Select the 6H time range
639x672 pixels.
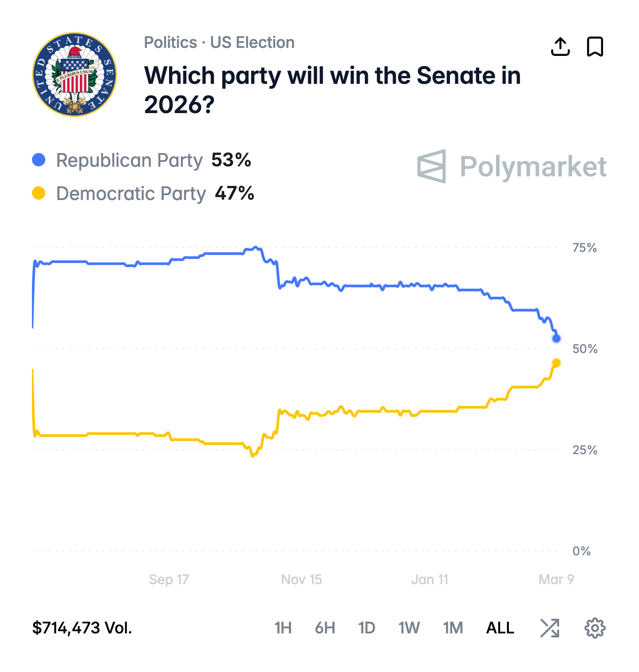tap(325, 628)
